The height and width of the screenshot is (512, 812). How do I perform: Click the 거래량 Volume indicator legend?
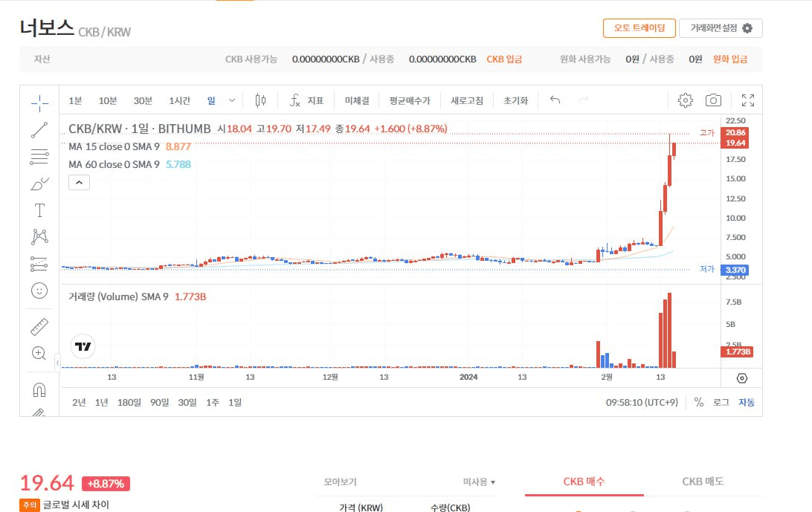pos(138,296)
